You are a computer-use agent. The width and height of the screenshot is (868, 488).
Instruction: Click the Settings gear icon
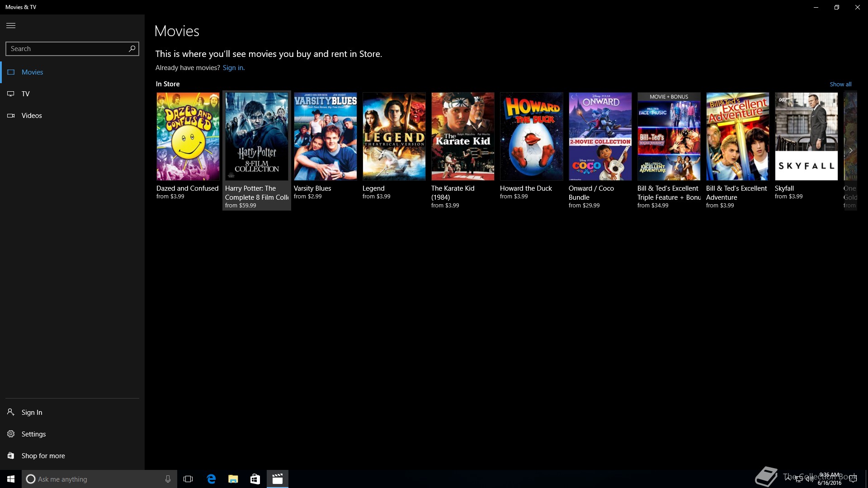tap(11, 434)
